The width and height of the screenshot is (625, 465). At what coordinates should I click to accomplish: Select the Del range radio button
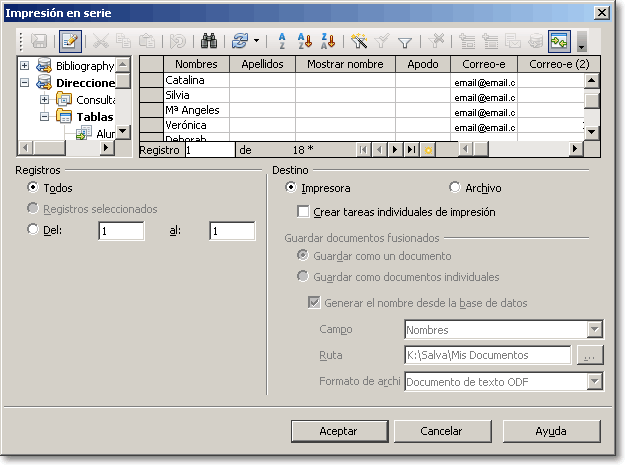click(33, 229)
